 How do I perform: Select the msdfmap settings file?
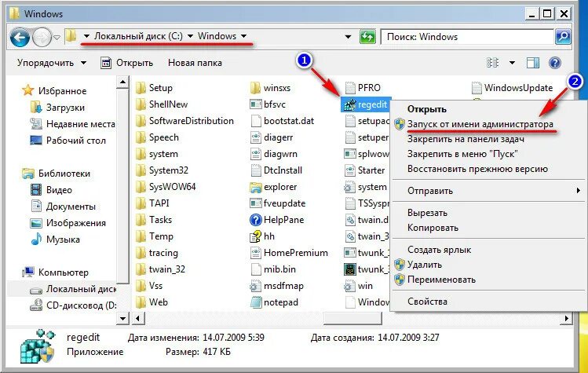(x=277, y=286)
